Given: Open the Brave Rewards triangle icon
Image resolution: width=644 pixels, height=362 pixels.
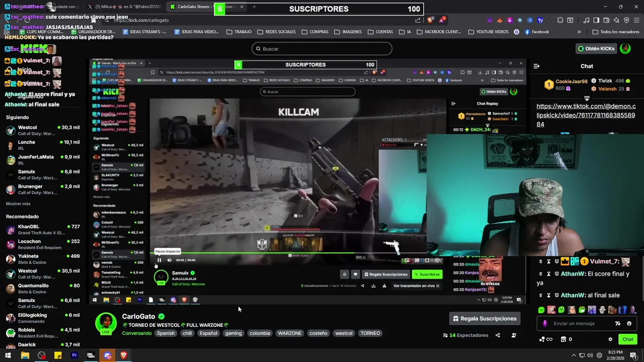Looking at the screenshot, I should pyautogui.click(x=442, y=20).
